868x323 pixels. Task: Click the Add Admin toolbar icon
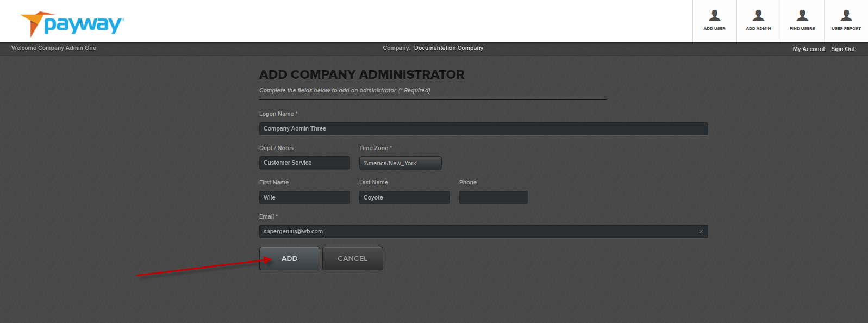tap(758, 21)
